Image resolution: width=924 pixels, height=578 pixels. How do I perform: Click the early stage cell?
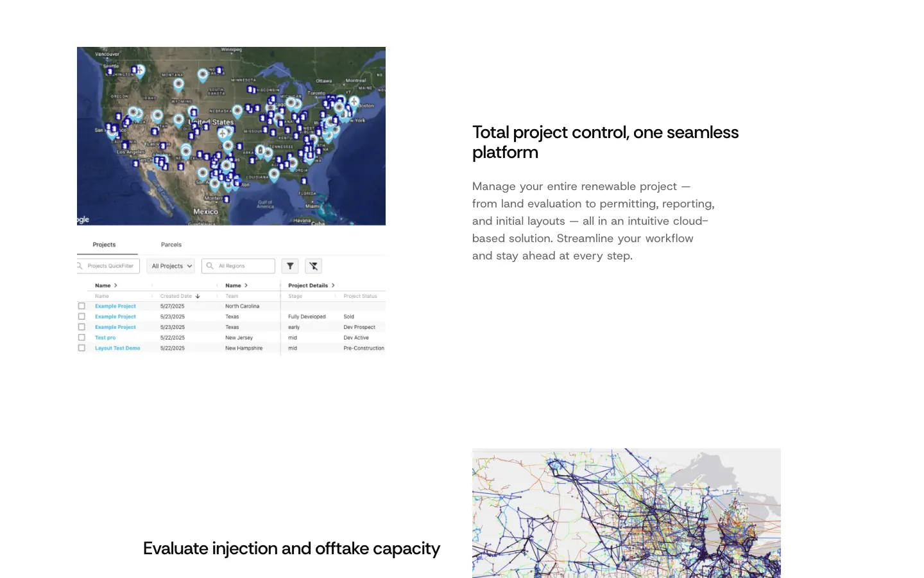294,327
